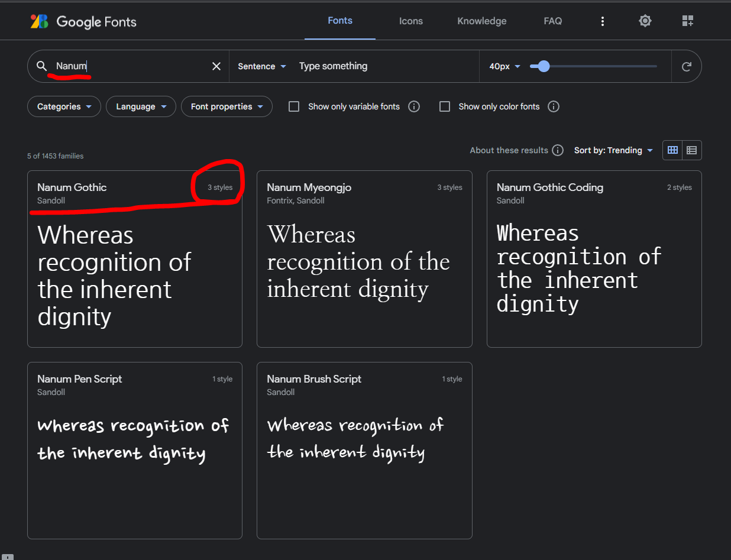Open the three-dot more options menu
The image size is (731, 560).
coord(603,21)
